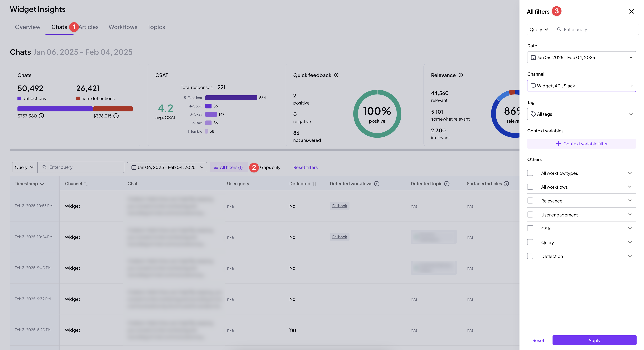Click the sliders icon on All filters (1)
The image size is (644, 350).
(216, 167)
